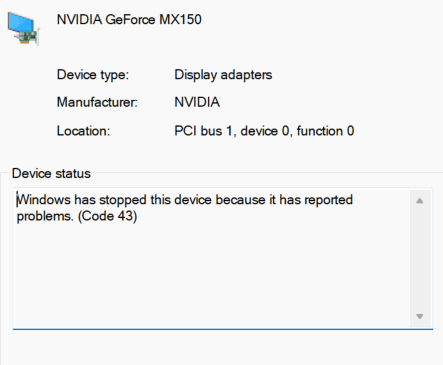Click the word 'because' in the status message
Screen dimensions: 443x365
(240, 200)
